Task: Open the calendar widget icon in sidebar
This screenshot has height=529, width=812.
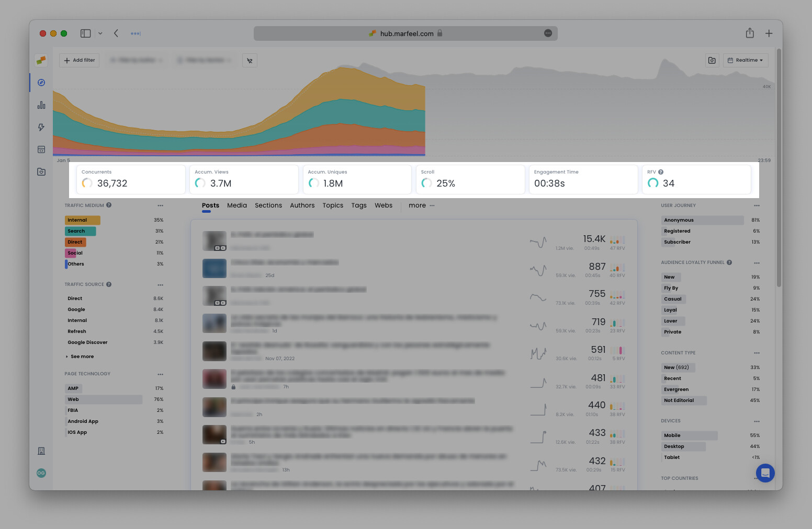Action: [x=41, y=149]
